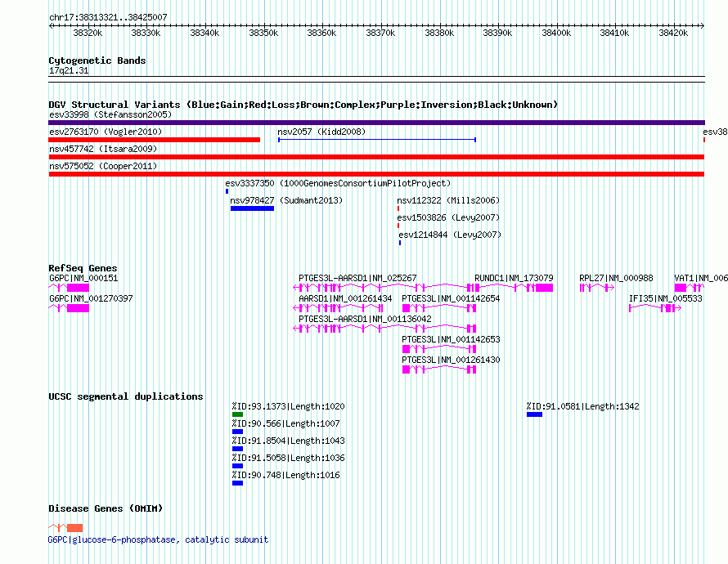Select the segmental duplication bar ID 91.8504
Image resolution: width=728 pixels, height=564 pixels.
[x=238, y=449]
